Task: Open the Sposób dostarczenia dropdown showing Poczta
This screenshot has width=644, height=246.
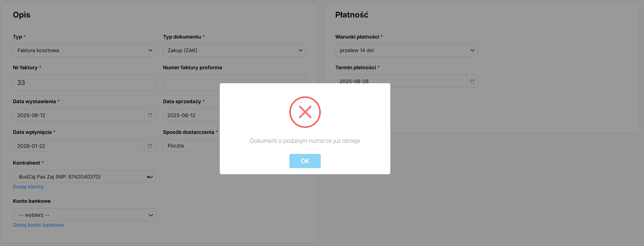Action: [x=192, y=146]
